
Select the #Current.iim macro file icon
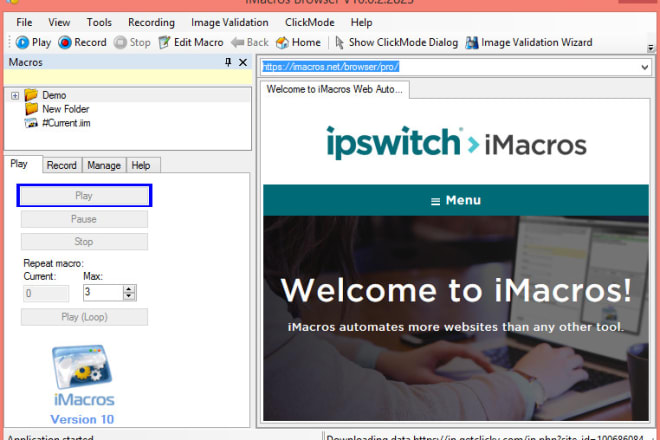31,123
